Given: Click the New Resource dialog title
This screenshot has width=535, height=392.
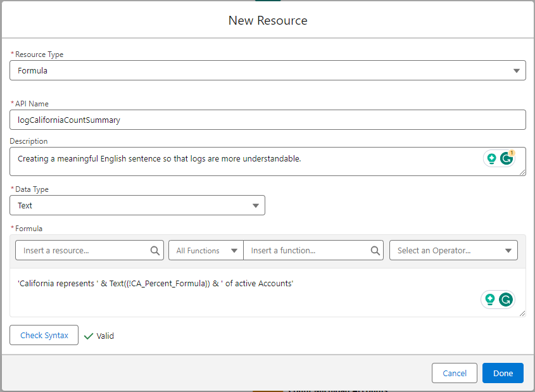Looking at the screenshot, I should click(x=268, y=20).
